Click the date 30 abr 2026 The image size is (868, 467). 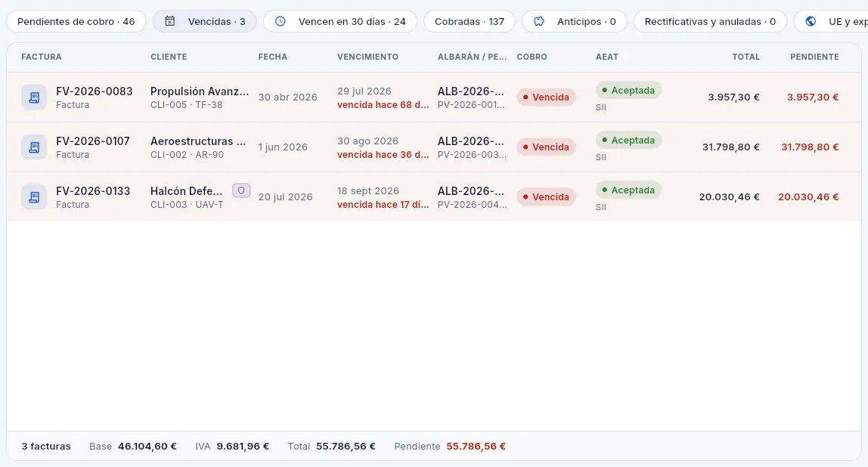tap(288, 97)
